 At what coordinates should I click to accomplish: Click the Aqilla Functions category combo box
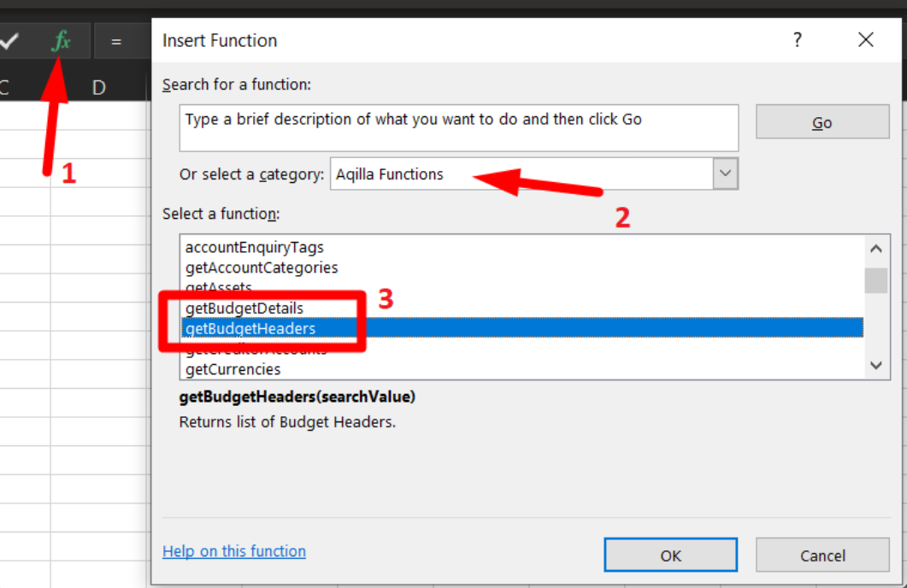(x=521, y=173)
